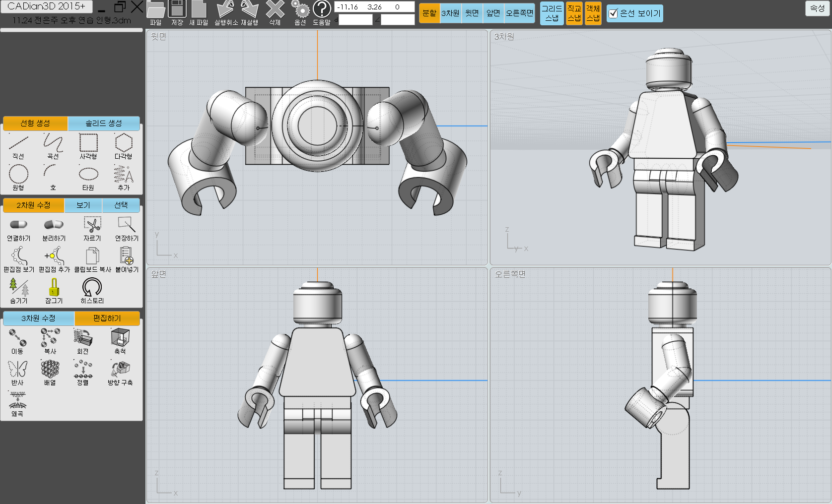The image size is (832, 504).
Task: Open the 2차원 수정 tab
Action: tap(33, 205)
